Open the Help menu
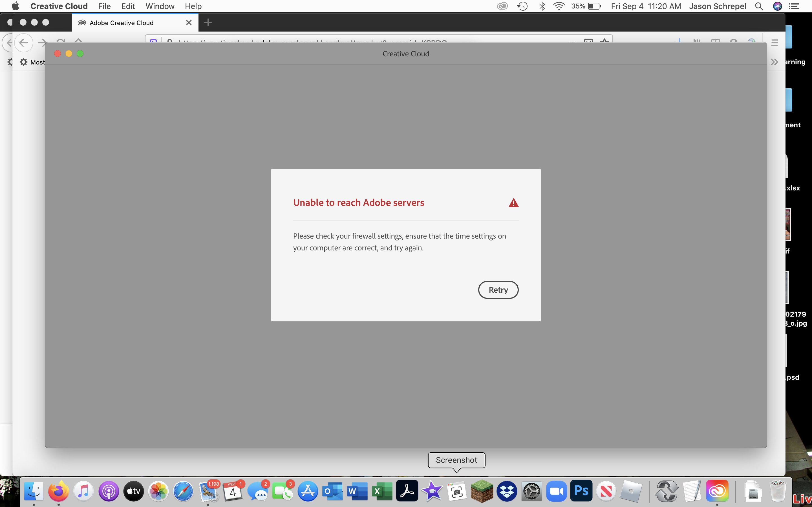The width and height of the screenshot is (812, 507). (x=193, y=6)
